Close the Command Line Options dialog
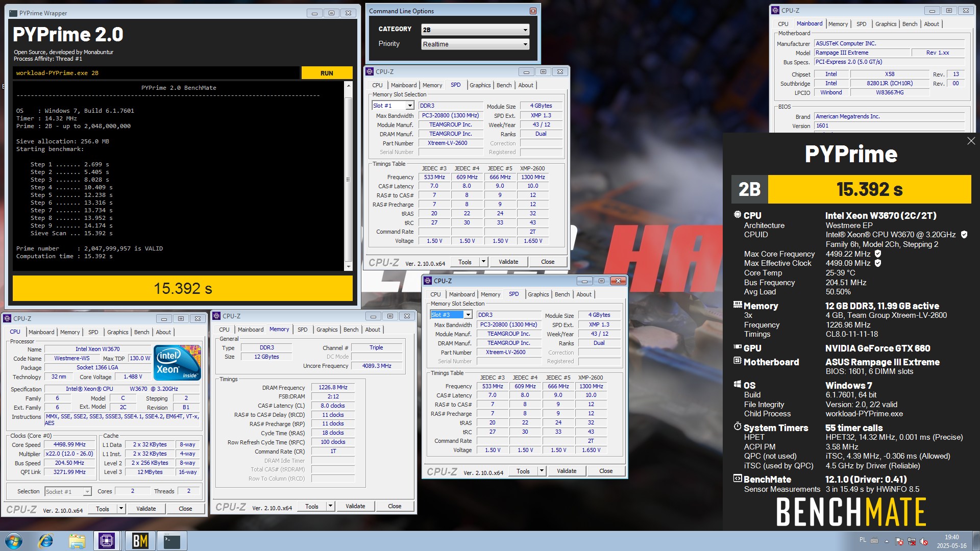Image resolution: width=980 pixels, height=551 pixels. click(533, 11)
